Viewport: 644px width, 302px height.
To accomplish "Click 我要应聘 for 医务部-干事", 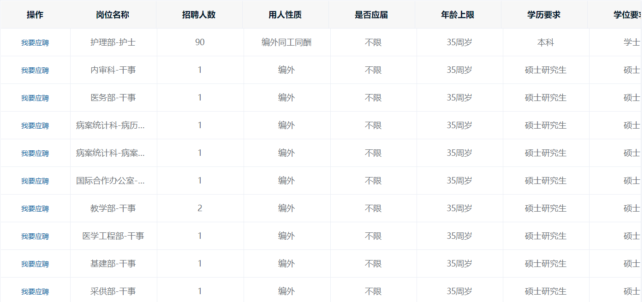I will (35, 98).
